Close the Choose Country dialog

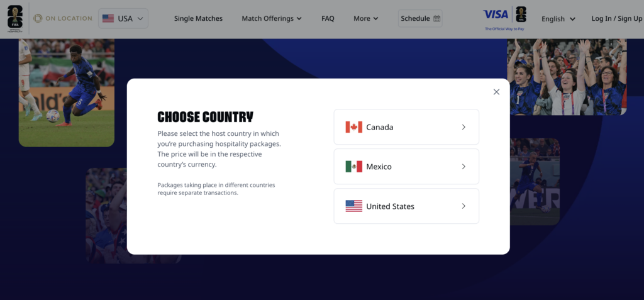coord(496,92)
